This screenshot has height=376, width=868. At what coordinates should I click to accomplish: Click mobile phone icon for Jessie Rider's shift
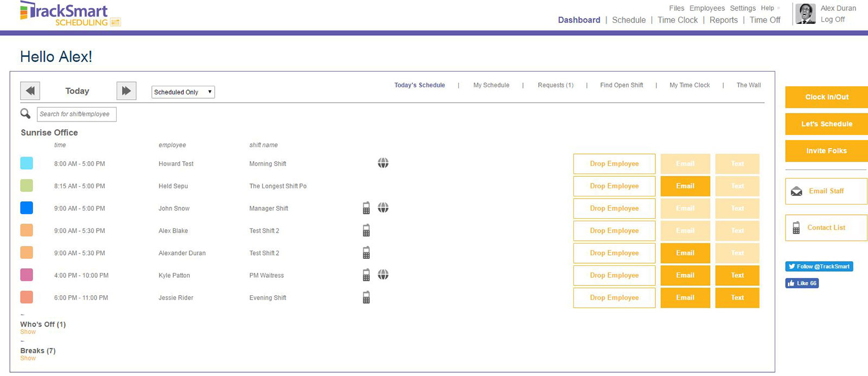[366, 297]
